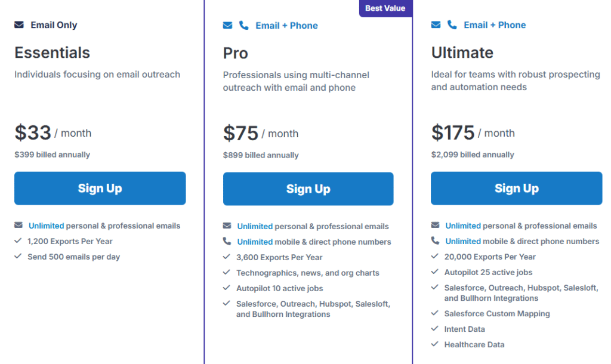The width and height of the screenshot is (611, 364).
Task: Click the phone icon beside Unlimited mobile numbers in Pro
Action: pyautogui.click(x=226, y=241)
